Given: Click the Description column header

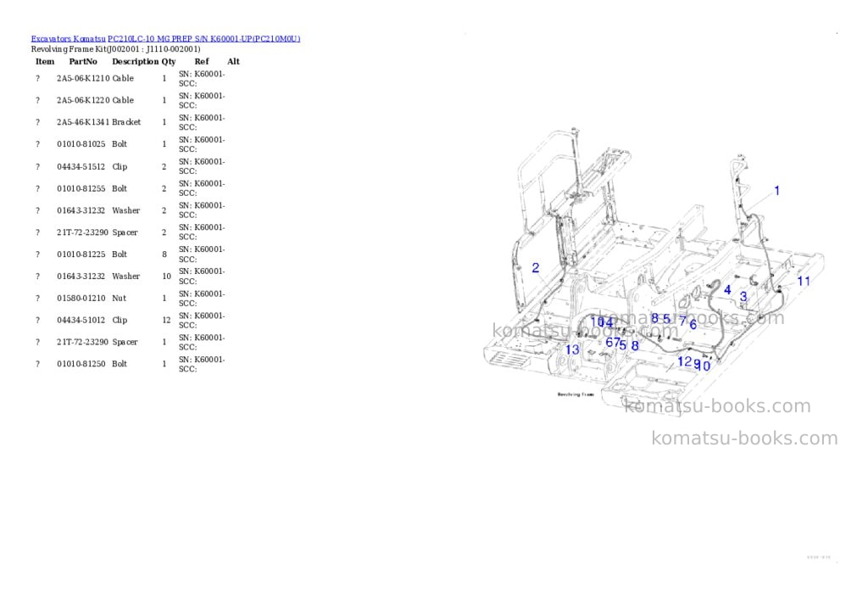Looking at the screenshot, I should pyautogui.click(x=135, y=61).
